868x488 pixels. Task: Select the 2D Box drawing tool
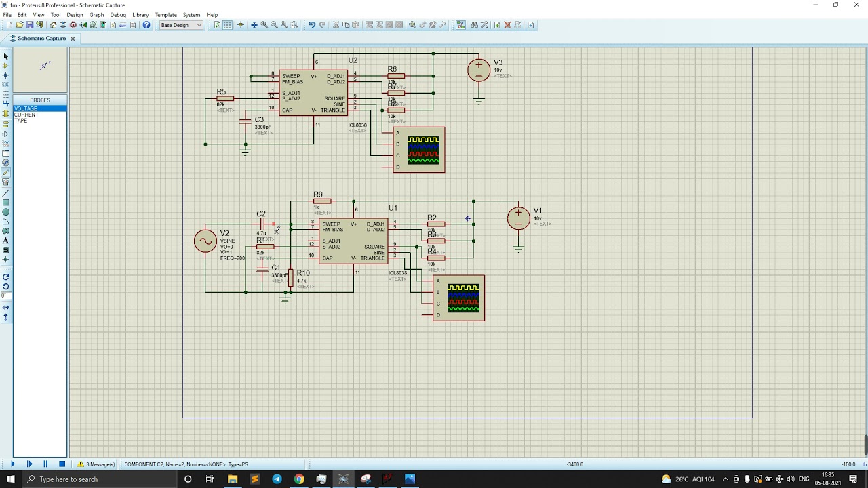click(x=6, y=203)
